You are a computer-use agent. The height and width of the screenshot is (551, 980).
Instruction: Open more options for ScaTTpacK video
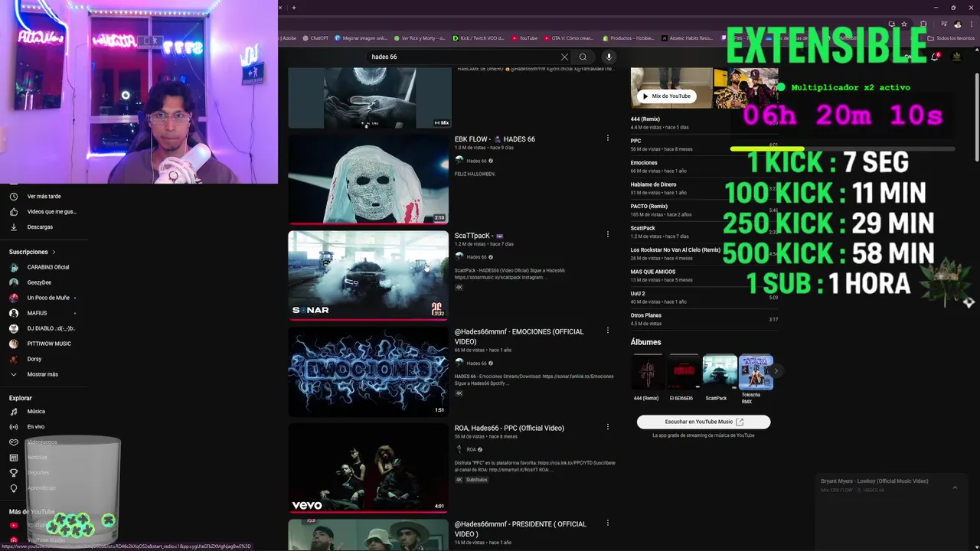pyautogui.click(x=608, y=235)
